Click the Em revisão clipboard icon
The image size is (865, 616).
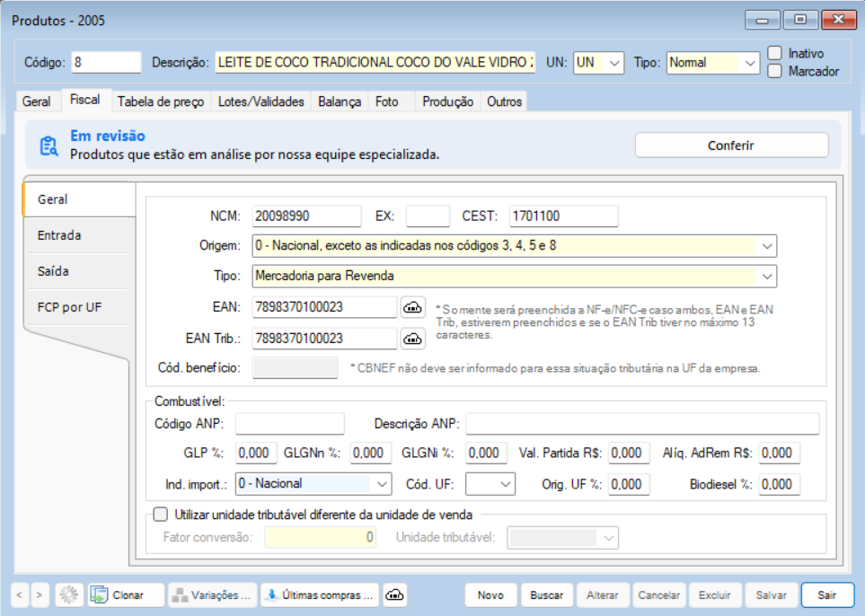pos(49,145)
